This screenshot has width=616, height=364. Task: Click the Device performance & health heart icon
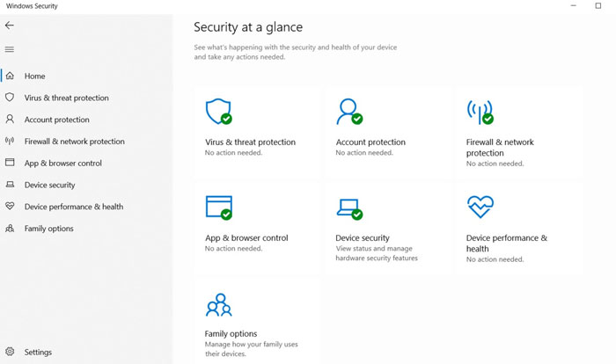click(x=480, y=207)
